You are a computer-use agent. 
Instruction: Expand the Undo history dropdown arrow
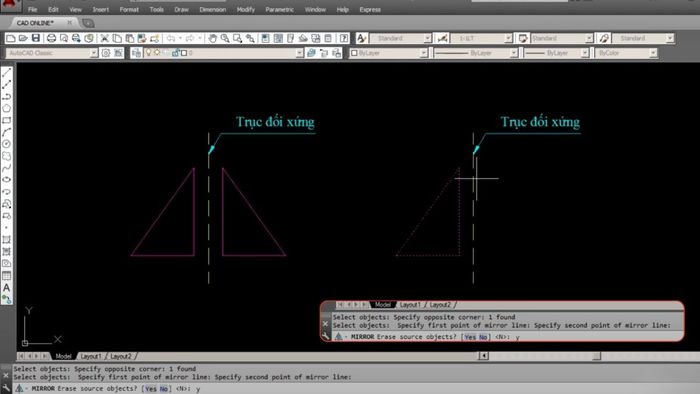180,38
